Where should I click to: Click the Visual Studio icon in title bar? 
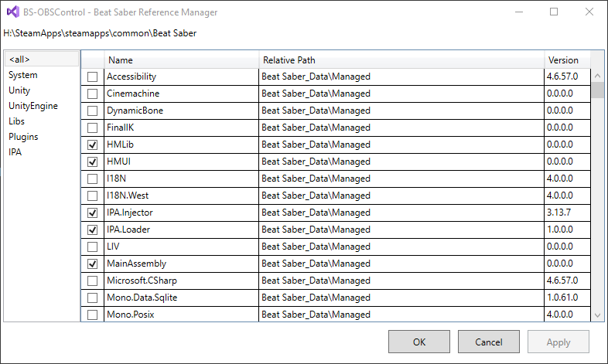click(x=13, y=12)
